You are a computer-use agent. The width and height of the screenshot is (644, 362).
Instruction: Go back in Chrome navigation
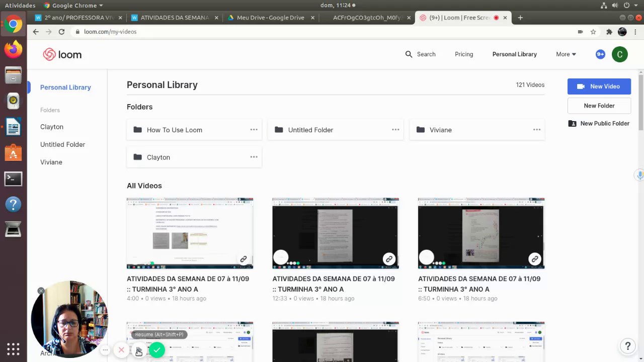[35, 32]
